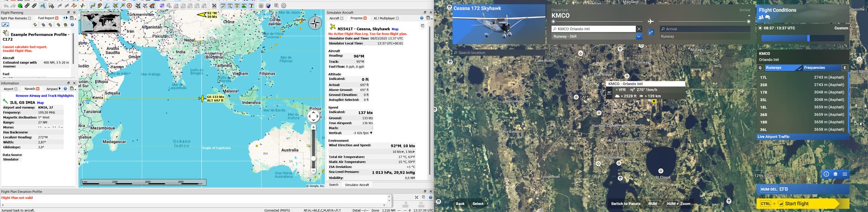
Task: Click the green reload scenery icon in toolbar
Action: pos(20,6)
